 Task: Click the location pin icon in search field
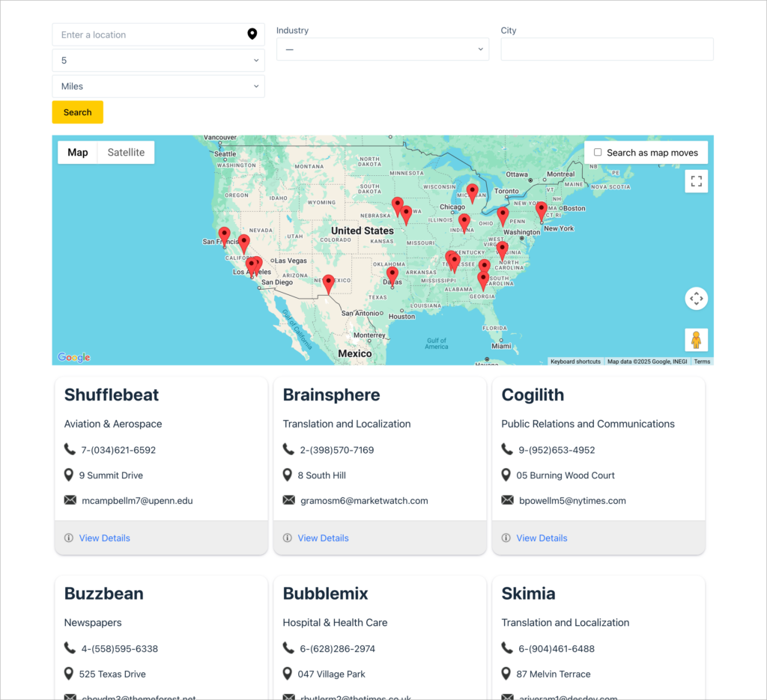(x=252, y=34)
